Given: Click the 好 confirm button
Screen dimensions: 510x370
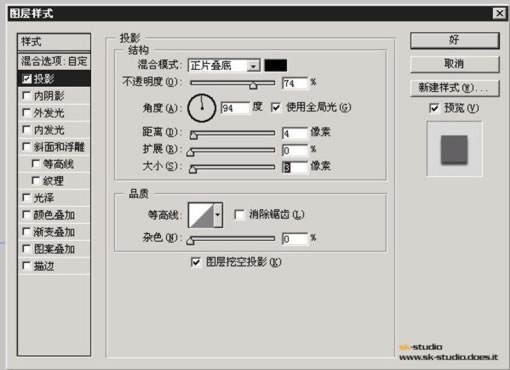Looking at the screenshot, I should click(x=455, y=40).
